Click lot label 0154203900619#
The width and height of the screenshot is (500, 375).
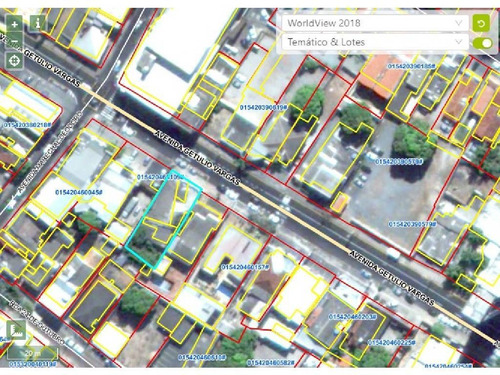[263, 107]
